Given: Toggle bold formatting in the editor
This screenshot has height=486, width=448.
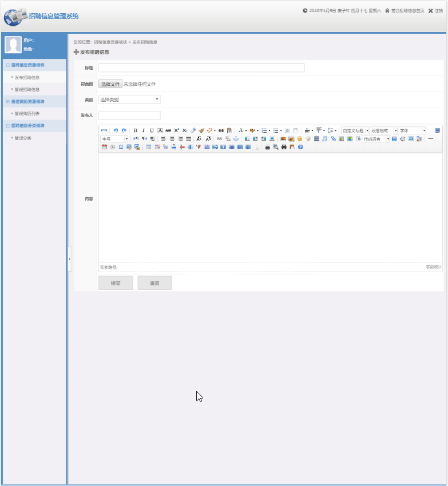Looking at the screenshot, I should tap(136, 130).
